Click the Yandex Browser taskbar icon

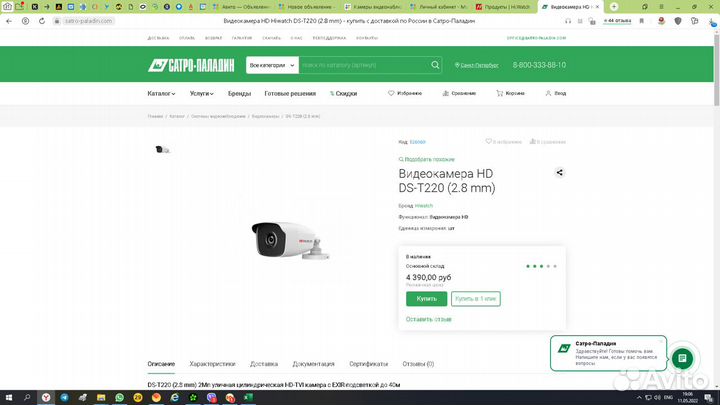pos(46,398)
